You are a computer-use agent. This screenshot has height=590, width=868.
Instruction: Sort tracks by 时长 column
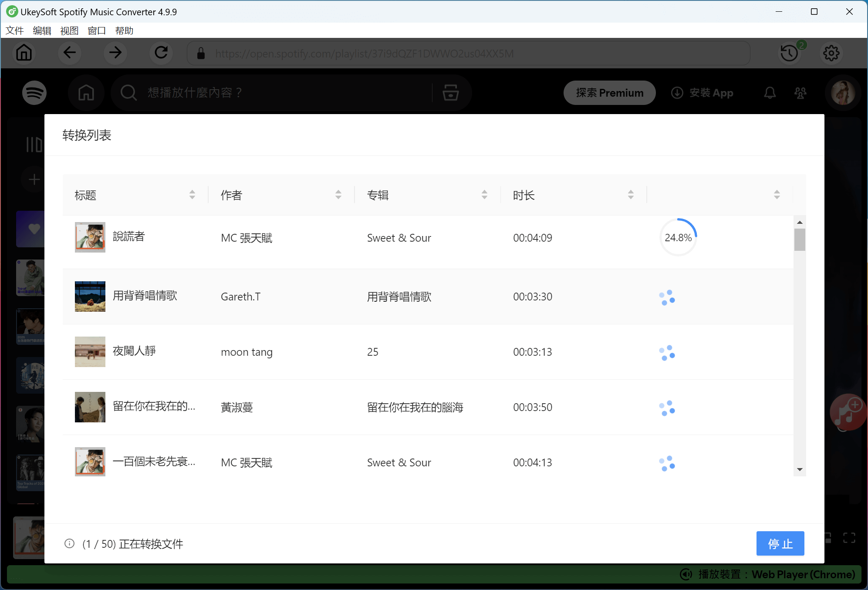tap(631, 195)
